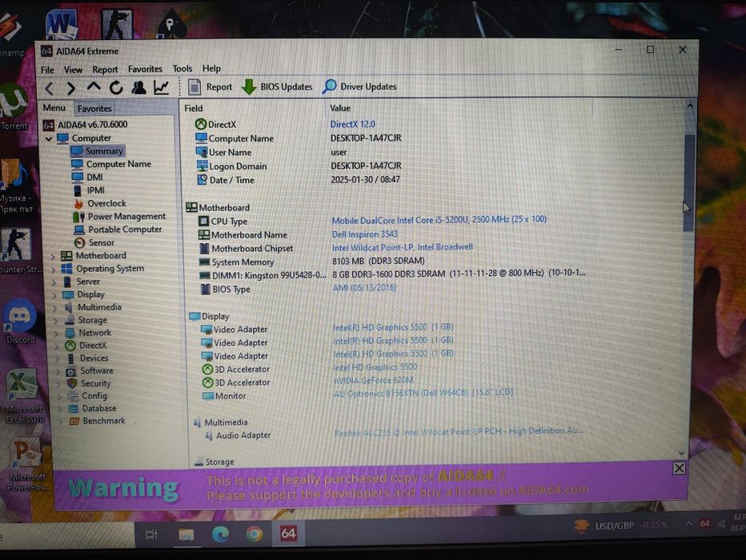Image resolution: width=746 pixels, height=560 pixels.
Task: Open the Tools menu
Action: click(182, 69)
